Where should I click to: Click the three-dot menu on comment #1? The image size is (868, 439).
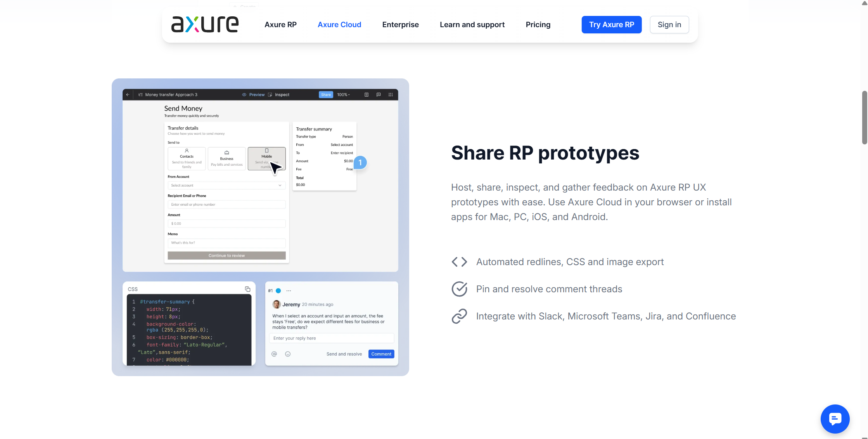(289, 291)
